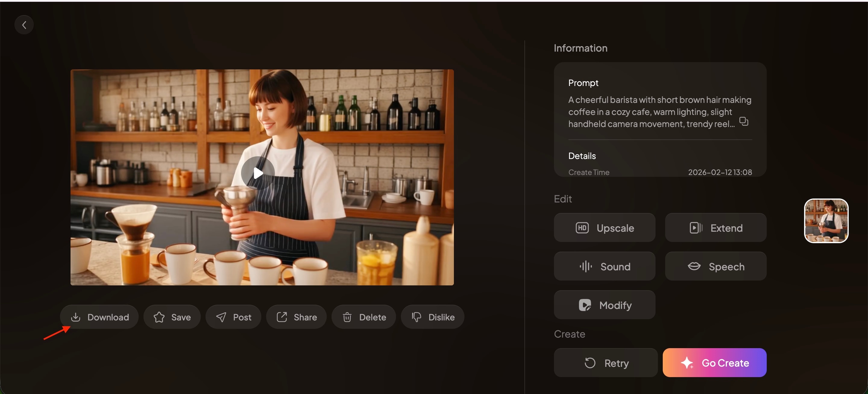Select the Post icon to publish
The image size is (868, 394).
tap(233, 317)
